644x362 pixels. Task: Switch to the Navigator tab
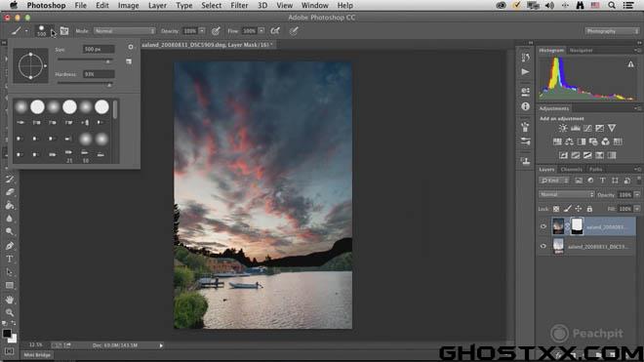coord(582,50)
